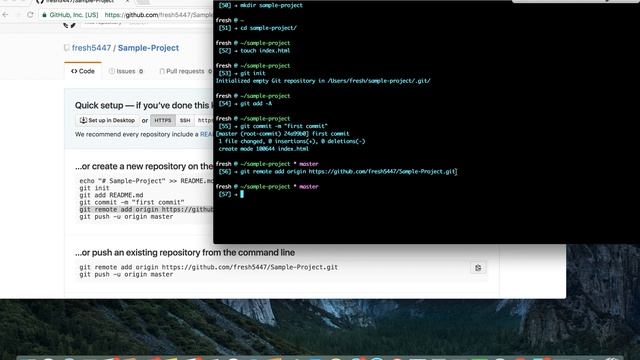Click the browser back arrow
The width and height of the screenshot is (640, 360).
pyautogui.click(x=5, y=15)
